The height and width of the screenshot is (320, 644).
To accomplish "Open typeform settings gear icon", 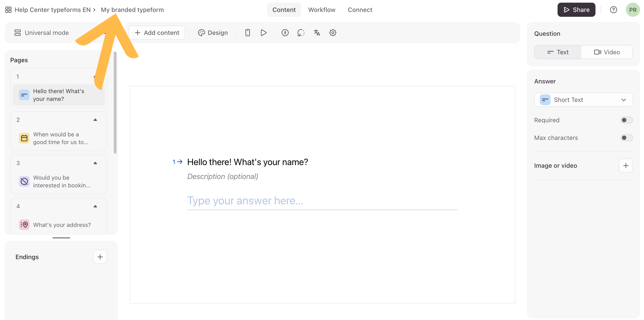I will click(333, 33).
